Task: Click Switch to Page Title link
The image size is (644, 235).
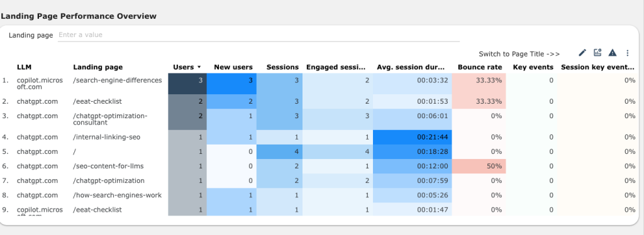Action: [x=519, y=54]
